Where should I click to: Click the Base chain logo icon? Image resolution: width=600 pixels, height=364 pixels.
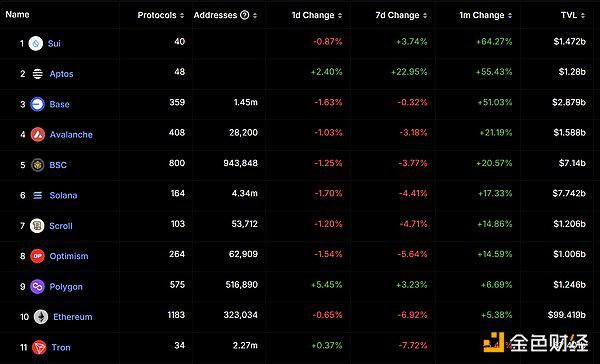(38, 104)
